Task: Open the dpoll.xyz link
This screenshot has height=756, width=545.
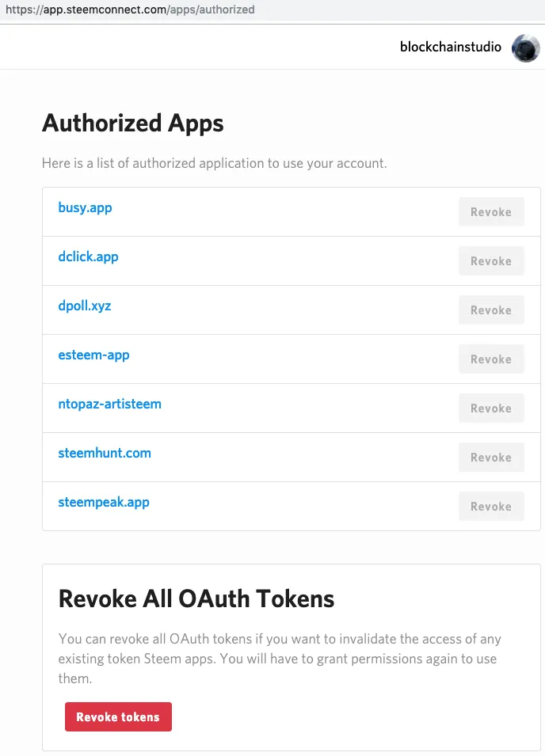Action: click(x=85, y=306)
